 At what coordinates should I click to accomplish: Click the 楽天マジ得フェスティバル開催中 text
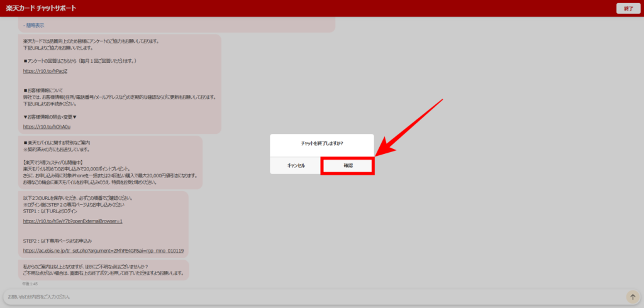(58, 162)
